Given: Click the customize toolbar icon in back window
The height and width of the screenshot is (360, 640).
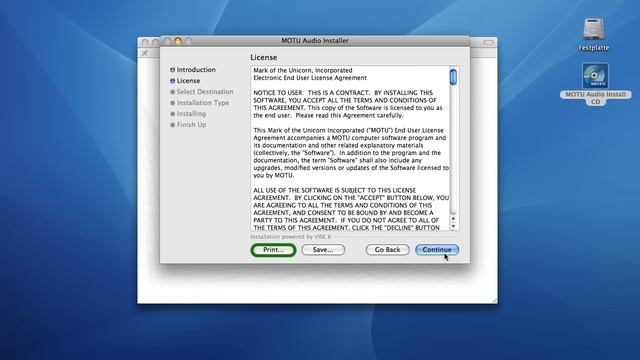Looking at the screenshot, I should pyautogui.click(x=144, y=53).
